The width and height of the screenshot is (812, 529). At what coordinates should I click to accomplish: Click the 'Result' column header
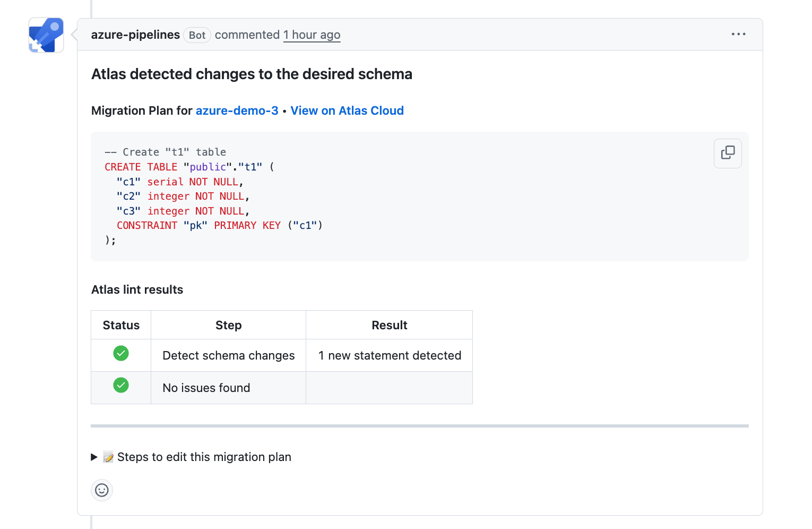click(x=390, y=325)
